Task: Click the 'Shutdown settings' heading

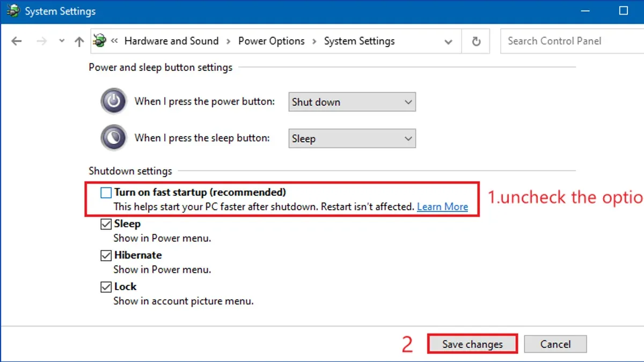Action: coord(130,171)
